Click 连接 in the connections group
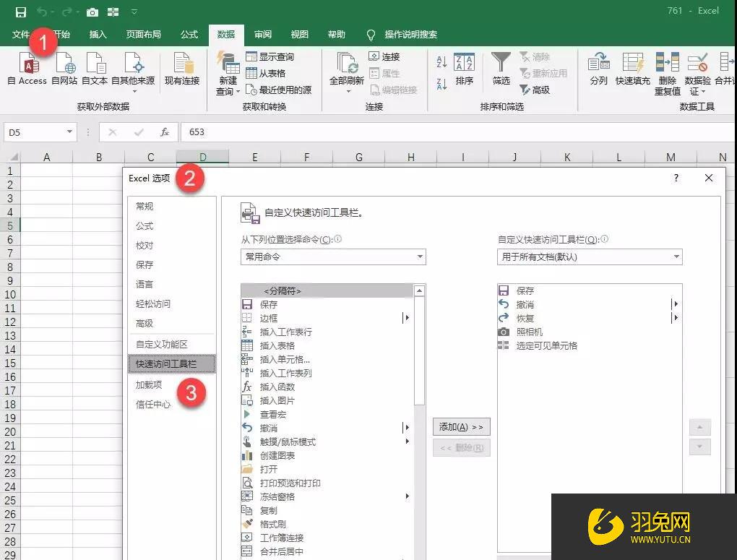 (384, 57)
